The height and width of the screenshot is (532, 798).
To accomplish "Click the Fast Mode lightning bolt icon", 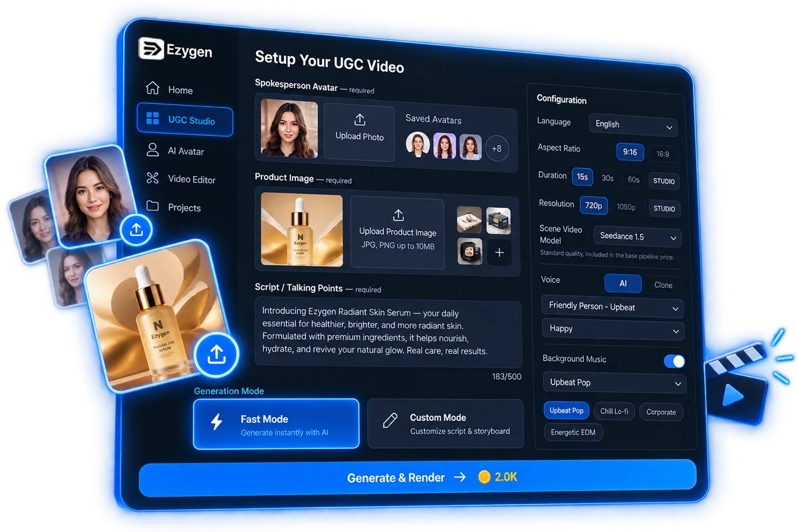I will pyautogui.click(x=216, y=423).
